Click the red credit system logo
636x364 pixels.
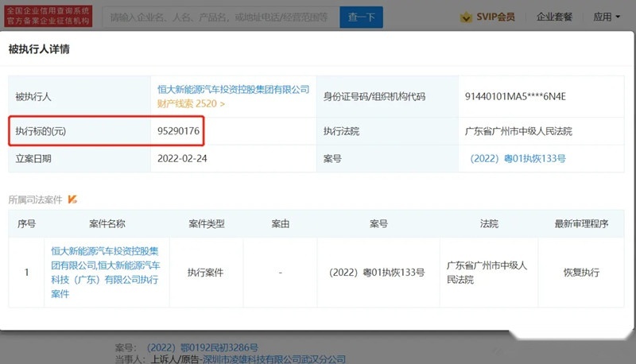point(48,16)
